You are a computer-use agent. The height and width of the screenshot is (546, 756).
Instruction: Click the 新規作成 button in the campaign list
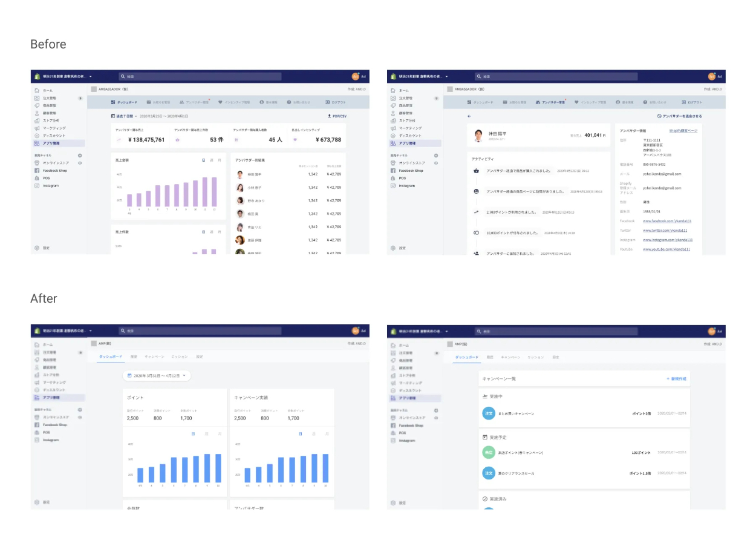(x=676, y=378)
